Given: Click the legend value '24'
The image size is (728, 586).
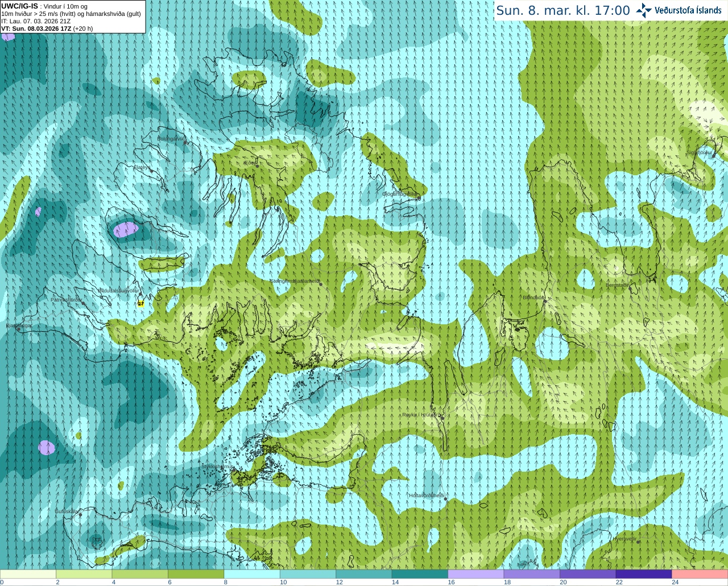Looking at the screenshot, I should [675, 582].
